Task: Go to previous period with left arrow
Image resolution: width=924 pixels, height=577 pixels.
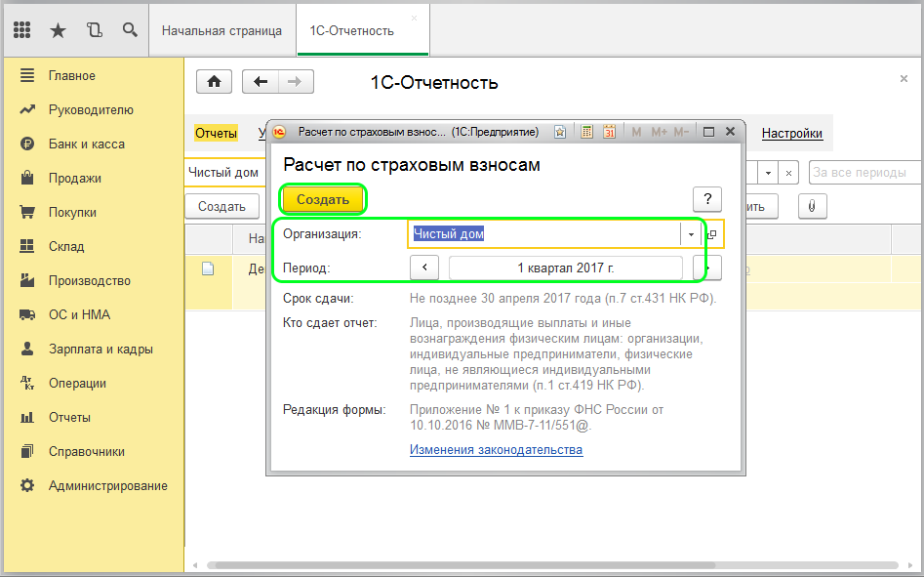Action: tap(424, 268)
